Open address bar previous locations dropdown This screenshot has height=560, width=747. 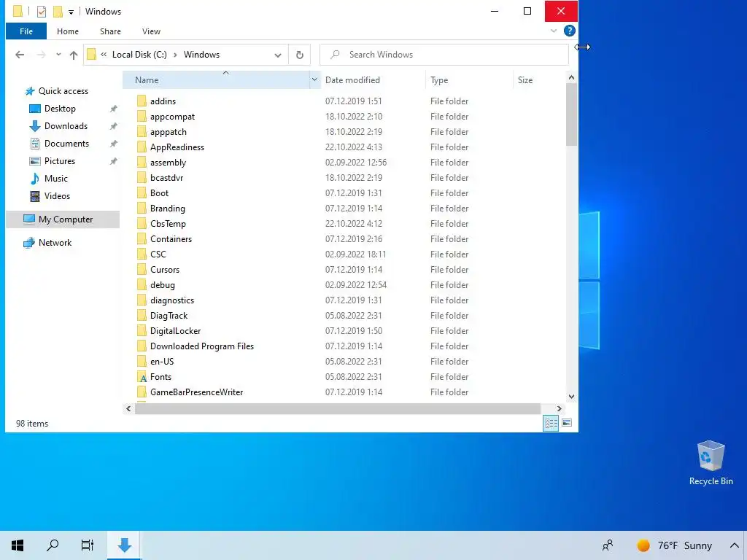click(278, 55)
